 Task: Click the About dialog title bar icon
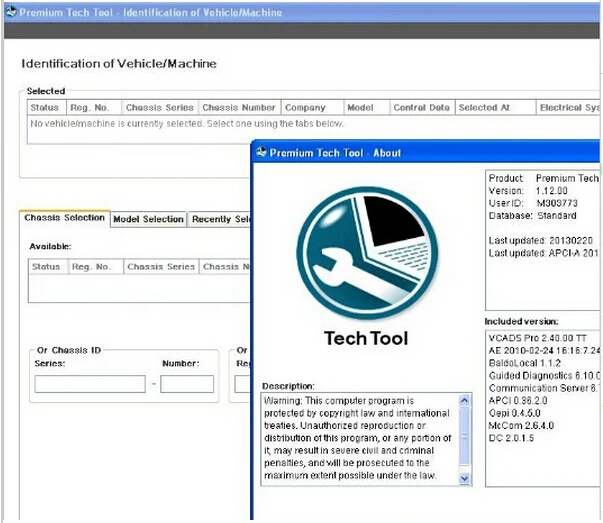262,152
